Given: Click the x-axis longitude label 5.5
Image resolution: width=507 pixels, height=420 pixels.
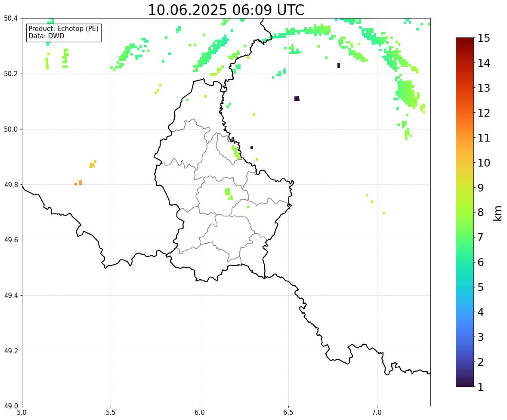Looking at the screenshot, I should 111,413.
